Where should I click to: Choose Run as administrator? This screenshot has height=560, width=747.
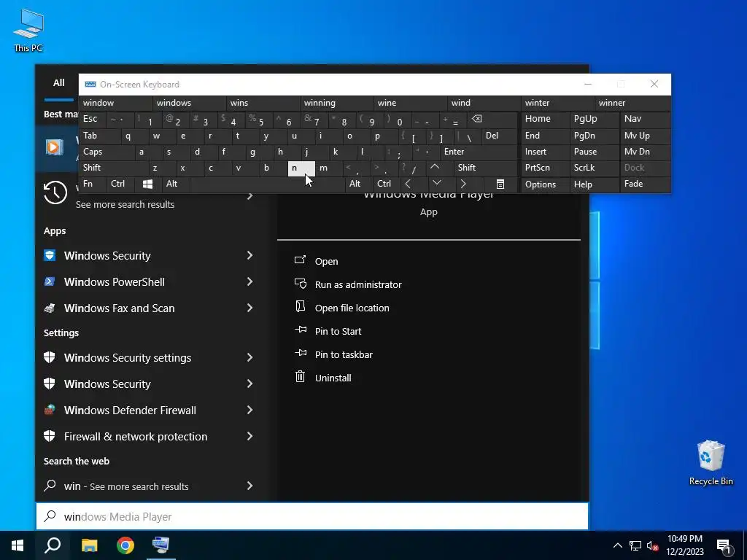coord(357,285)
